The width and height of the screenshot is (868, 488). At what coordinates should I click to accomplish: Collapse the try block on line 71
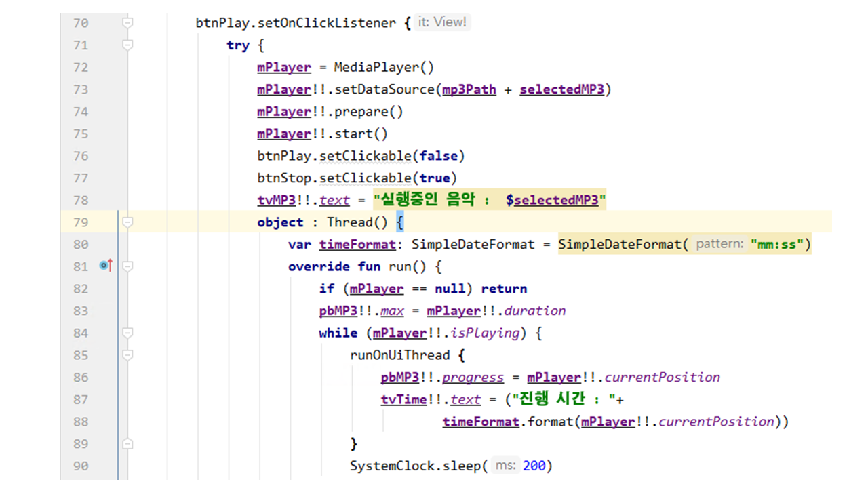[x=127, y=45]
